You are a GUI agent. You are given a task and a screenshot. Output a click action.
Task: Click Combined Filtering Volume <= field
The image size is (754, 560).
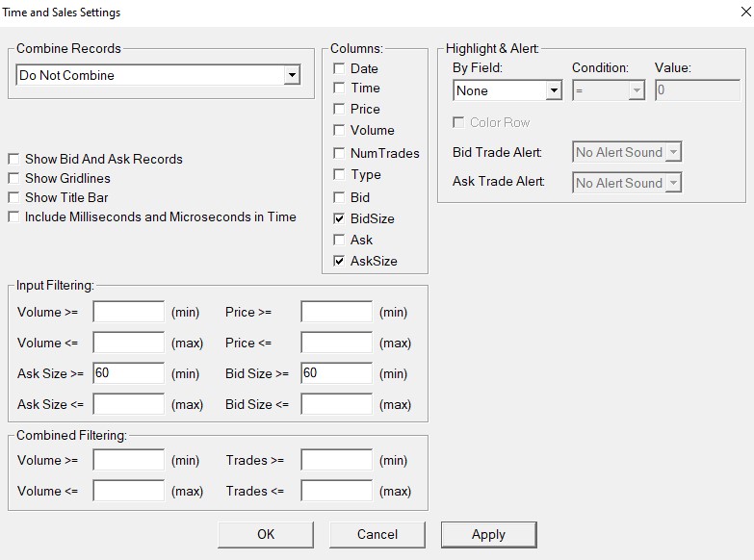129,491
